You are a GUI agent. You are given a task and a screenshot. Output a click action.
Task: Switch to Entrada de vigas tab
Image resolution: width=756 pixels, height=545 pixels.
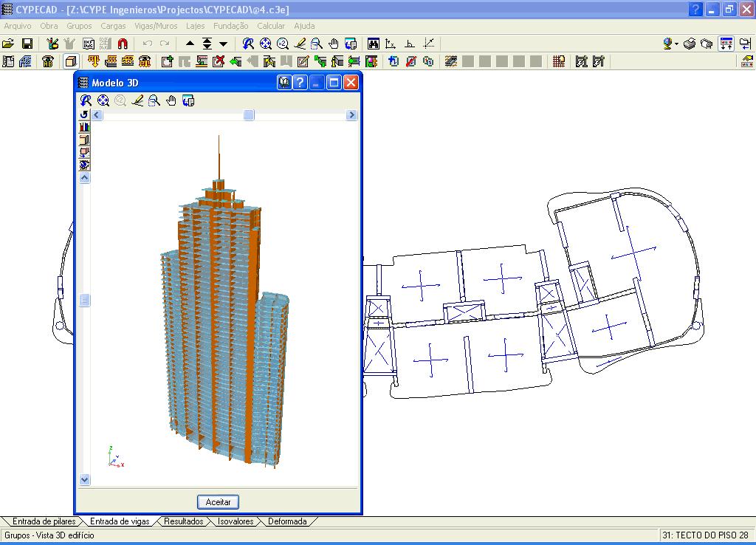[120, 521]
